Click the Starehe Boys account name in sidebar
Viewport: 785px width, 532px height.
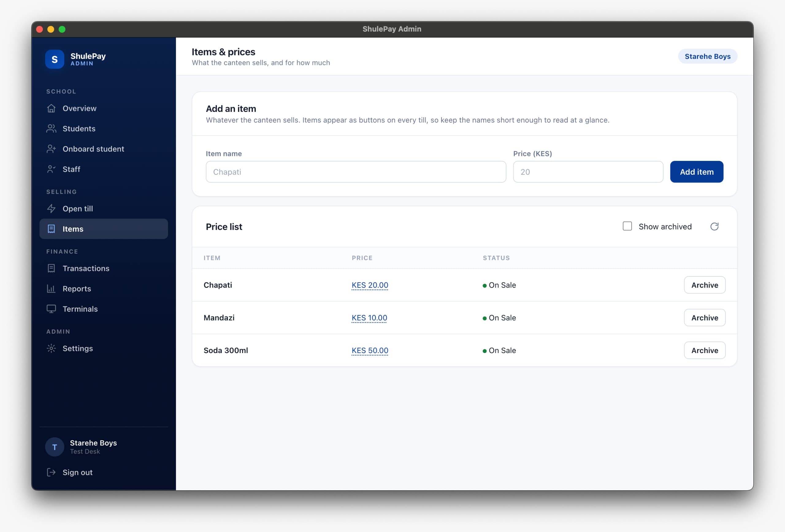[x=93, y=443]
